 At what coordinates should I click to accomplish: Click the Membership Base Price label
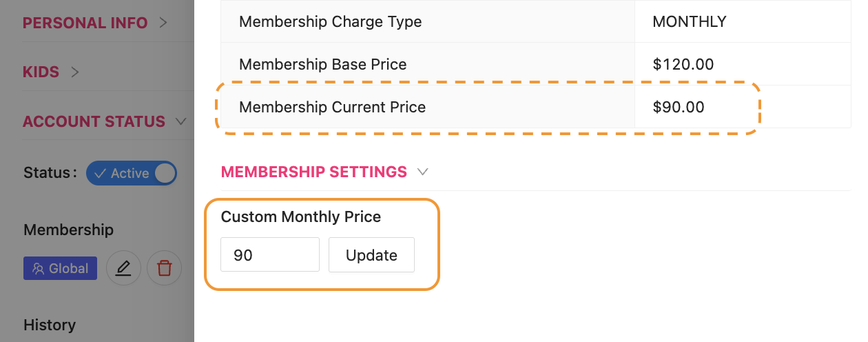tap(322, 64)
